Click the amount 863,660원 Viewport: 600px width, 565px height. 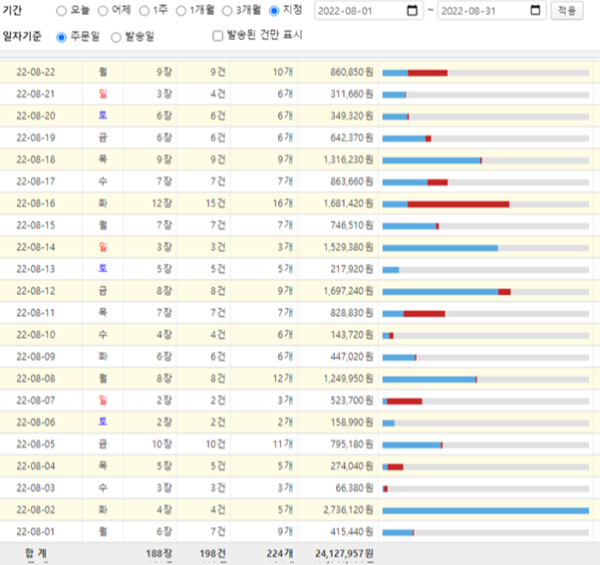click(352, 181)
